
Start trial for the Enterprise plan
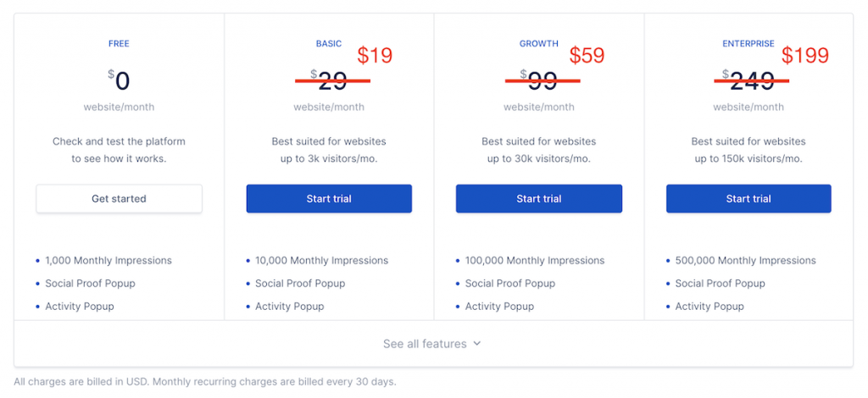748,198
